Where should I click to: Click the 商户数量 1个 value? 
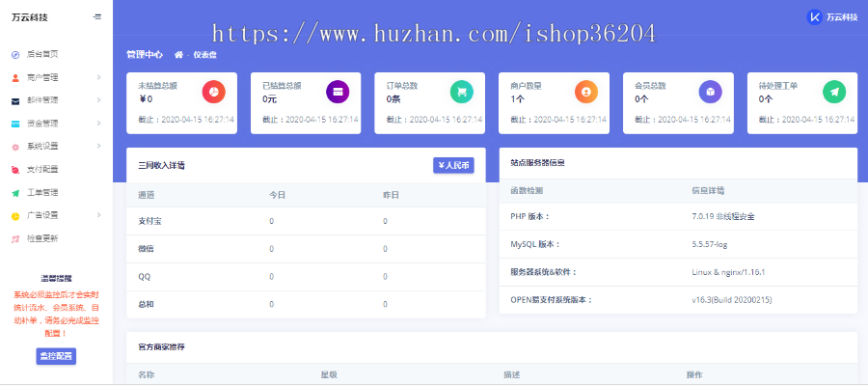point(517,99)
